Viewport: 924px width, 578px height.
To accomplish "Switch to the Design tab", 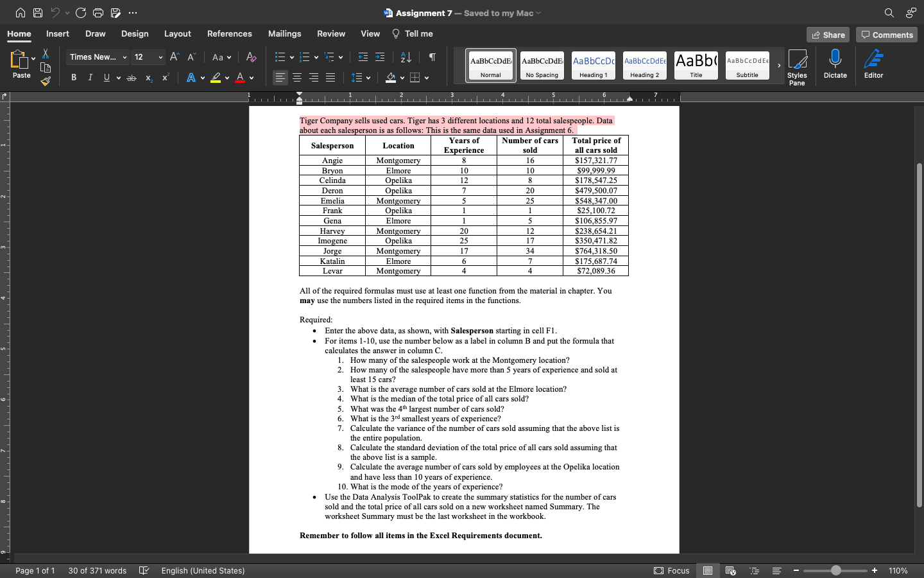I will click(135, 33).
